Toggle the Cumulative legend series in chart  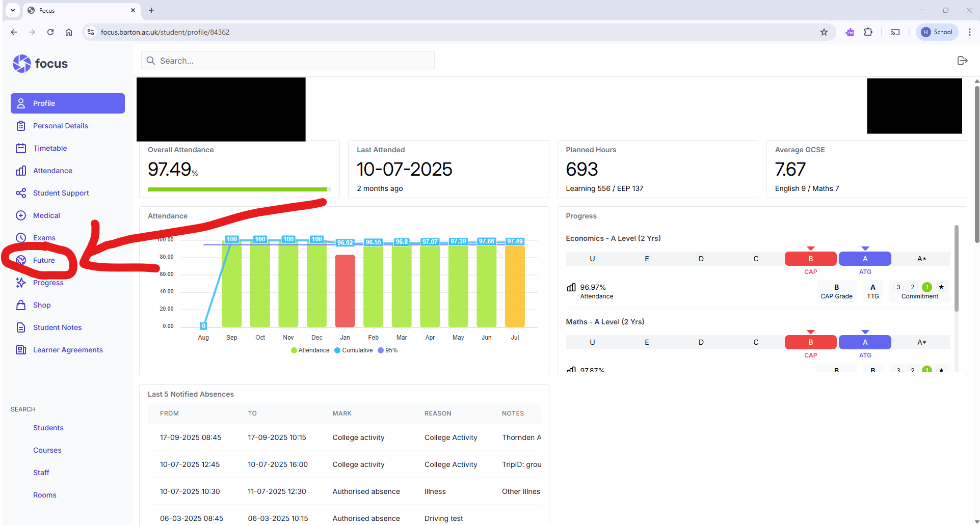point(354,350)
